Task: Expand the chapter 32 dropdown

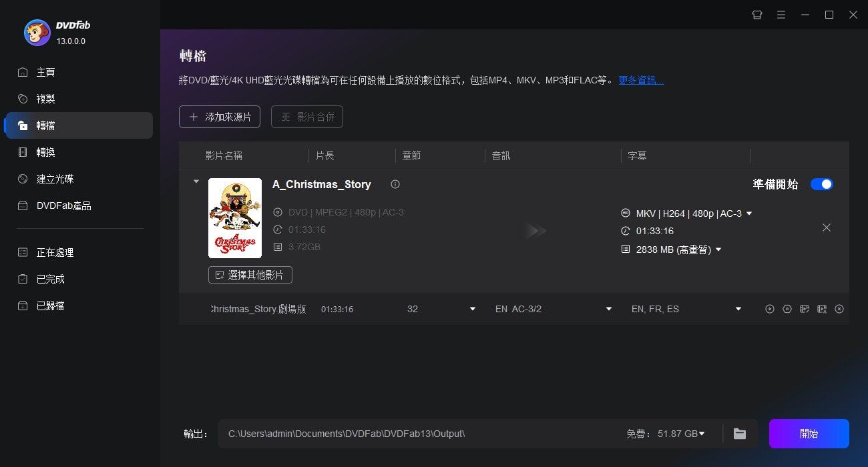Action: click(x=473, y=309)
